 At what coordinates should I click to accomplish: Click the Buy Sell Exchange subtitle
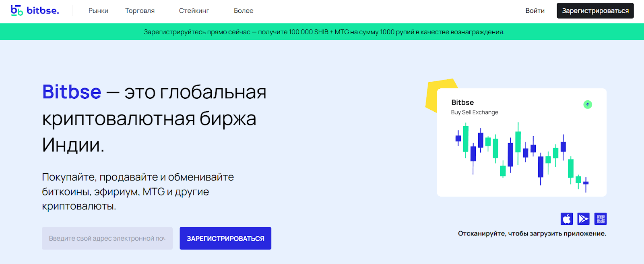point(475,112)
